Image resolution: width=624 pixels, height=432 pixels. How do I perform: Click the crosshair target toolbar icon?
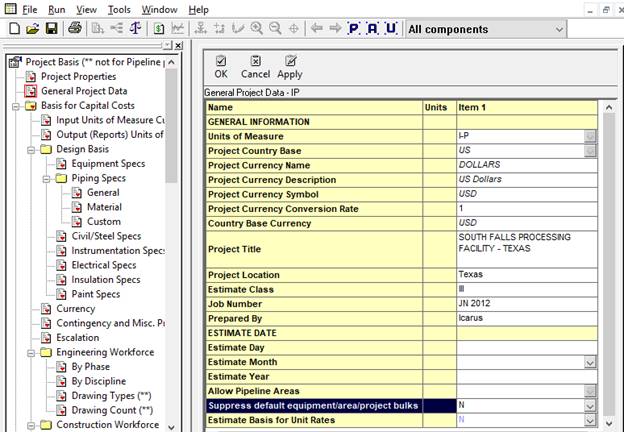point(294,29)
